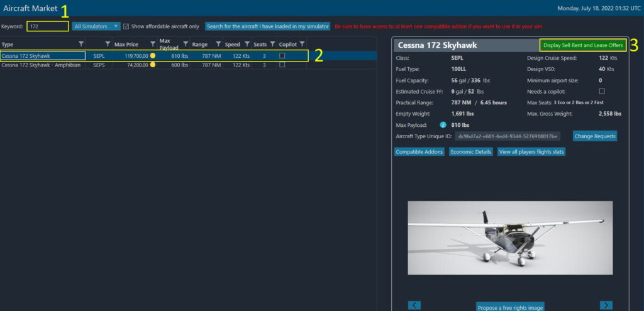Sort by the Range column header
The image size is (644, 311).
(x=199, y=45)
